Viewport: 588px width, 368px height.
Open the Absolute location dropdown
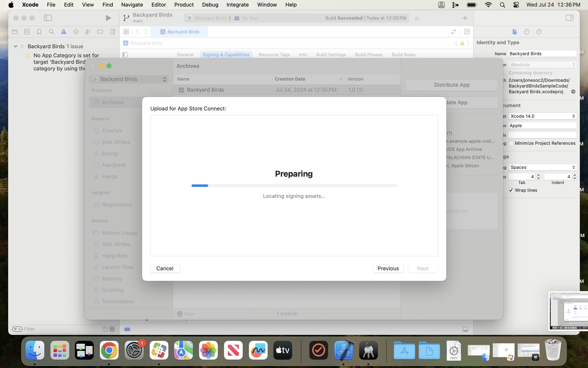point(542,65)
